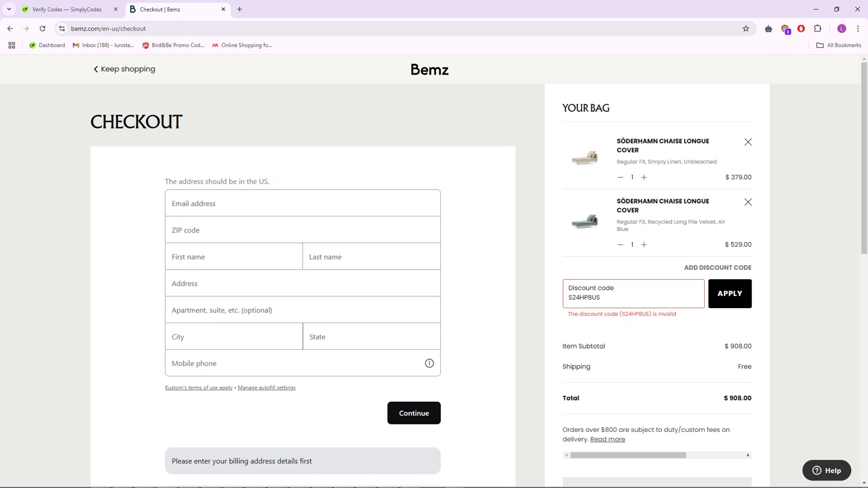Focus the Discount code field

[x=634, y=294]
